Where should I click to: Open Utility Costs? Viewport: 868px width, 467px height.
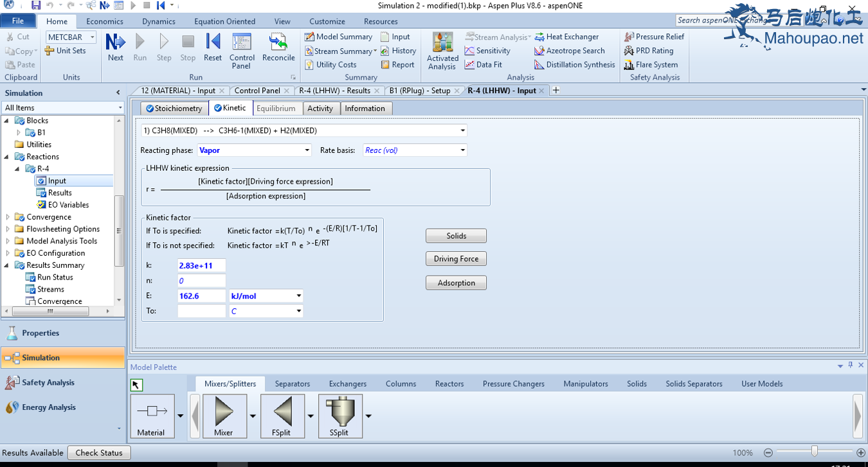[x=330, y=65]
